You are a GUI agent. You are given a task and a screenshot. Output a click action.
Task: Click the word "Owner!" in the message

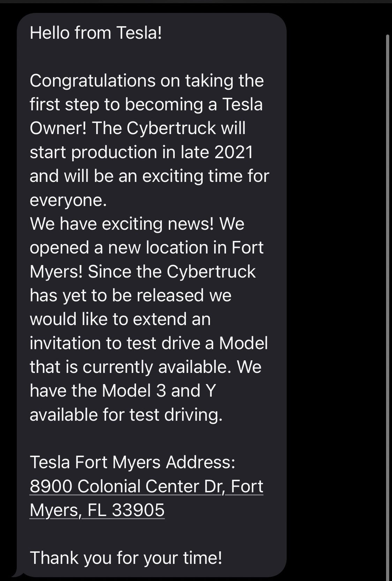coord(58,128)
